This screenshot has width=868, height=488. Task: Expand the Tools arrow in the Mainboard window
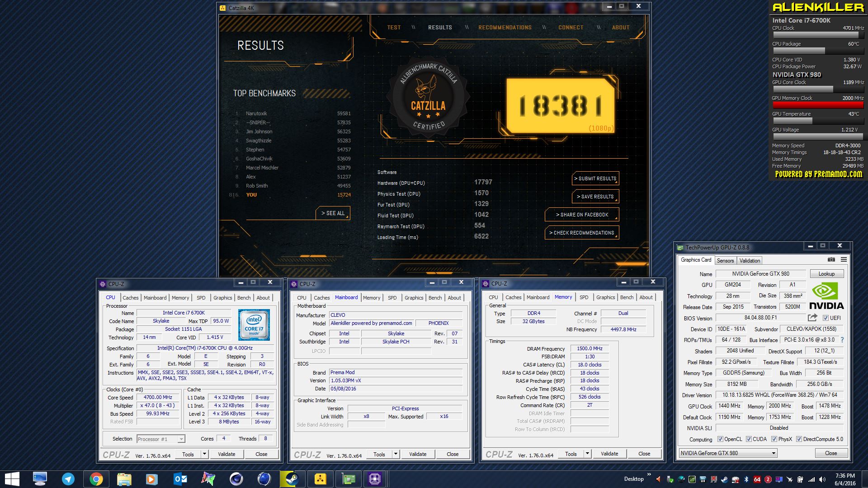tap(396, 454)
